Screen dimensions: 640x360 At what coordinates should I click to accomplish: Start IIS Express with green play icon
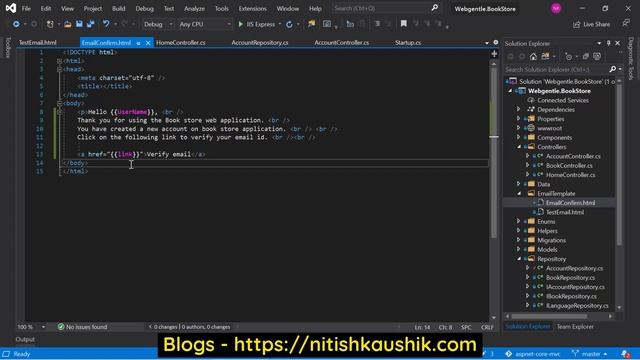(240, 24)
